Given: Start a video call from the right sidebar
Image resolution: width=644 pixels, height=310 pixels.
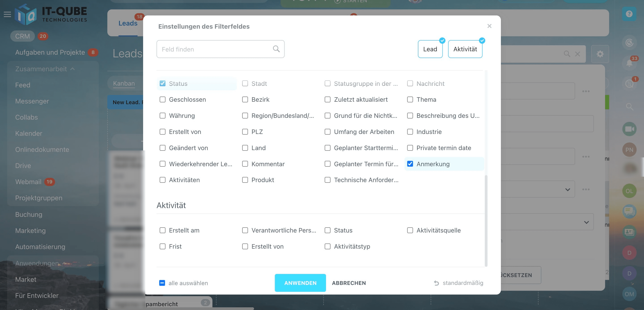Looking at the screenshot, I should click(x=629, y=129).
